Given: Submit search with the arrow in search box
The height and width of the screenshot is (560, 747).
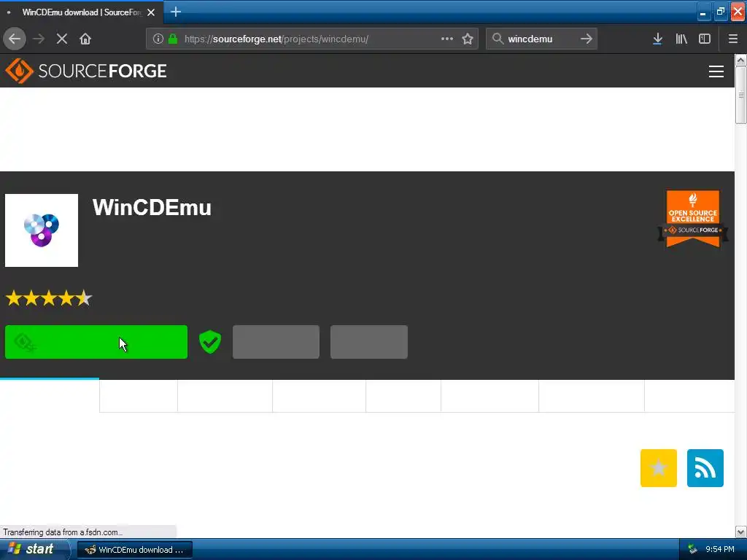Looking at the screenshot, I should (x=587, y=39).
